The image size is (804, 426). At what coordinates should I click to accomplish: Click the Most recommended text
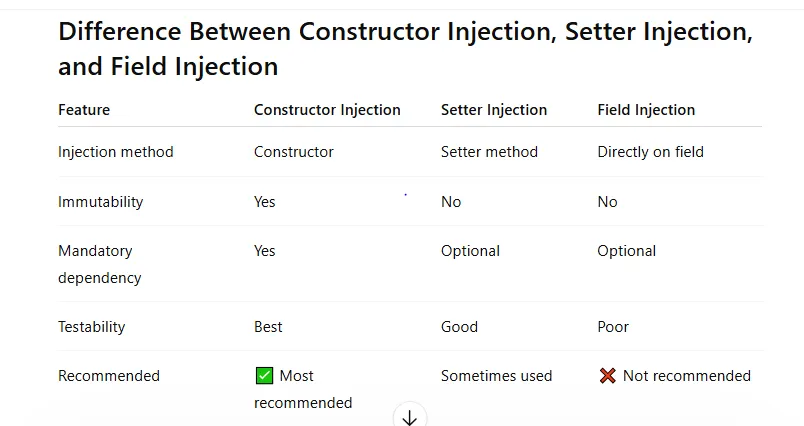[303, 389]
